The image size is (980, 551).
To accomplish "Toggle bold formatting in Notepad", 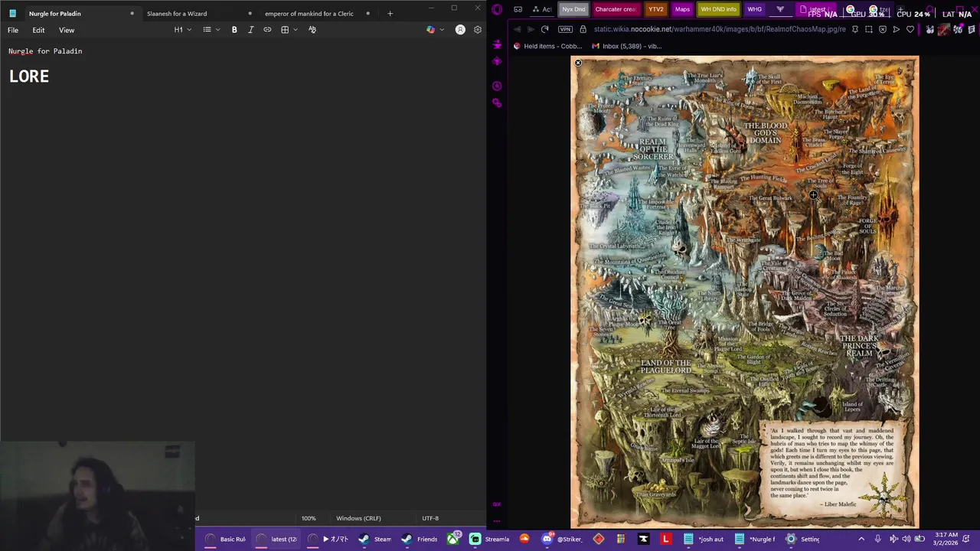I will 234,30.
